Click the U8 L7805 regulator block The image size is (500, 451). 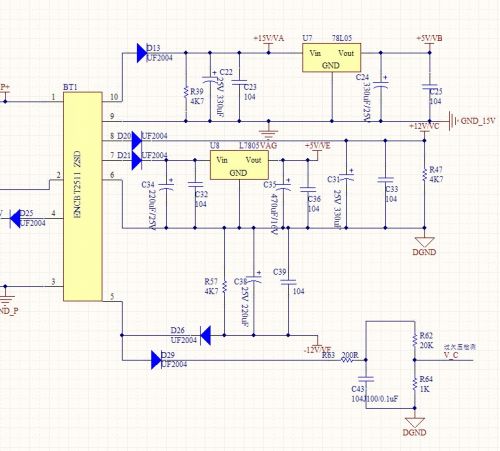239,165
